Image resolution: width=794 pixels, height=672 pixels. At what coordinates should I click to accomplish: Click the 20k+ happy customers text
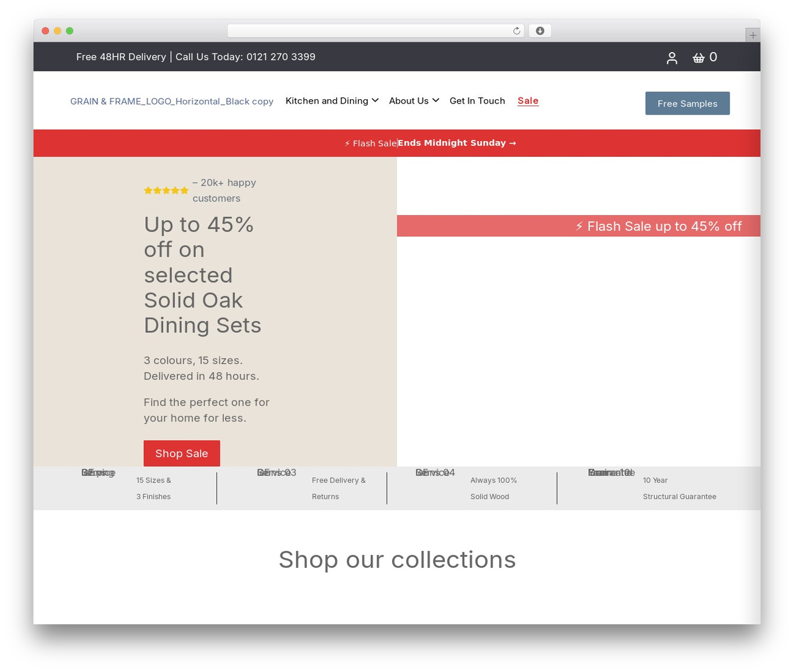point(224,190)
